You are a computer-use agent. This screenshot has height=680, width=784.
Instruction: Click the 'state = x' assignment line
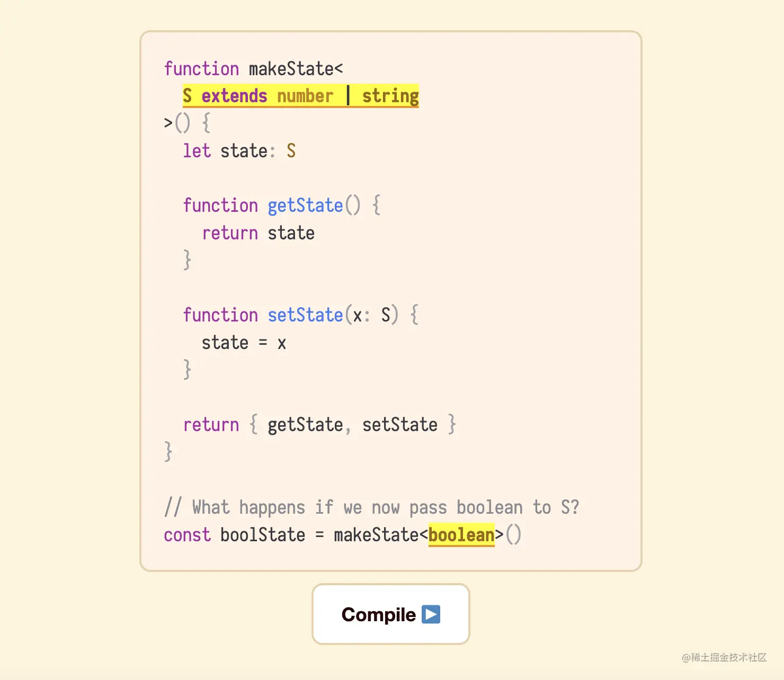(244, 343)
